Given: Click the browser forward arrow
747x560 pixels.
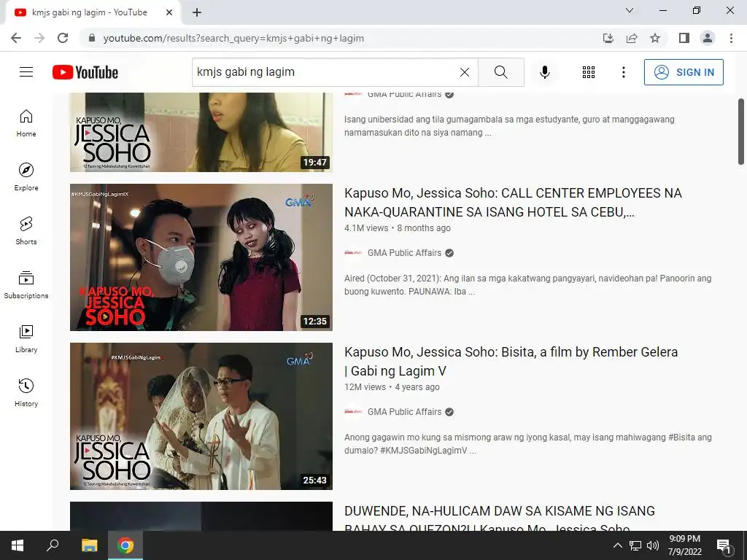Looking at the screenshot, I should 39,38.
